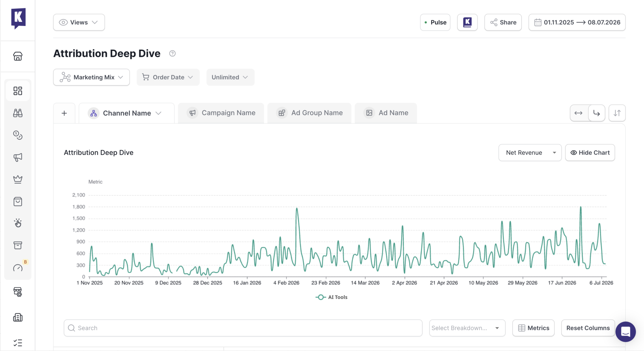Click the nested arrow hierarchy icon
644x351 pixels.
pos(596,113)
